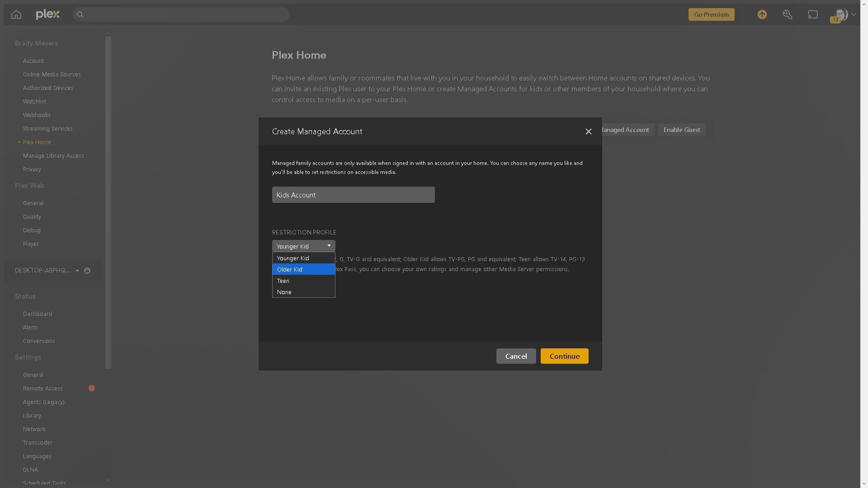
Task: Click the Plex home icon
Action: point(16,14)
